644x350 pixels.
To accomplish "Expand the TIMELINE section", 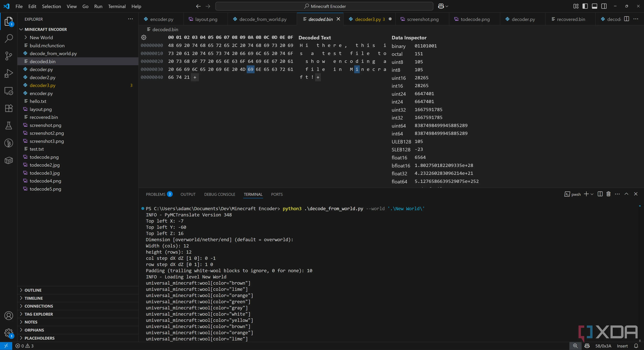I will click(x=78, y=298).
